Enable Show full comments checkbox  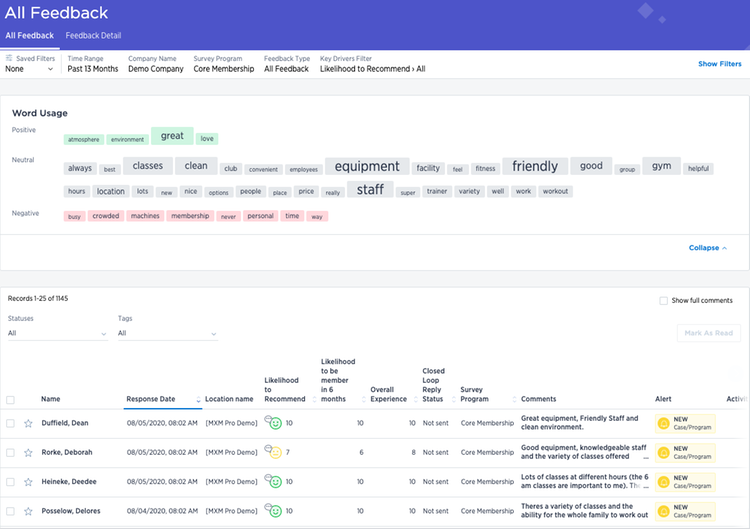coord(664,300)
